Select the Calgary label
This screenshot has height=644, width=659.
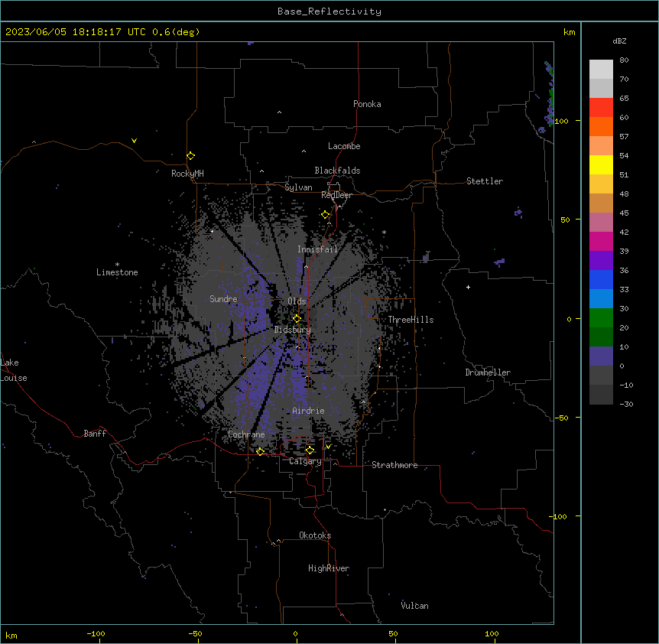[306, 461]
